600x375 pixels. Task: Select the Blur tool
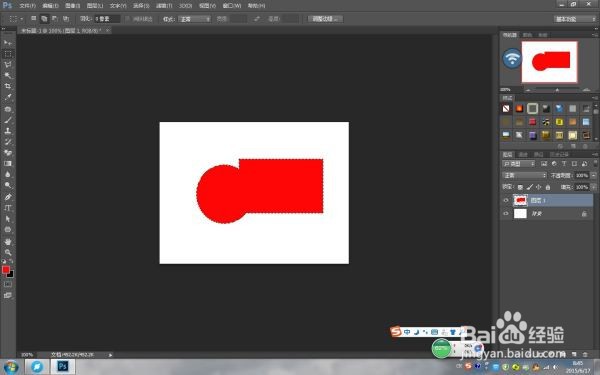coord(8,174)
